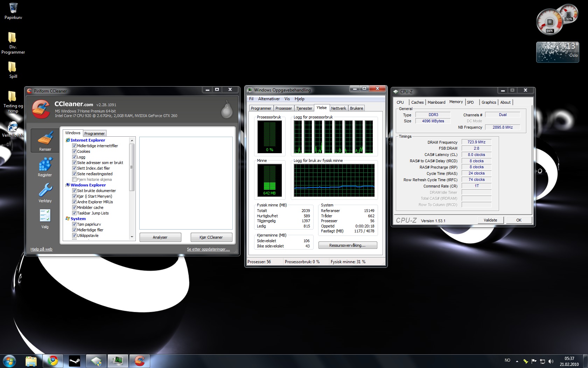
Task: Toggle Taskbar Jump Lists checkbox
Action: (74, 213)
